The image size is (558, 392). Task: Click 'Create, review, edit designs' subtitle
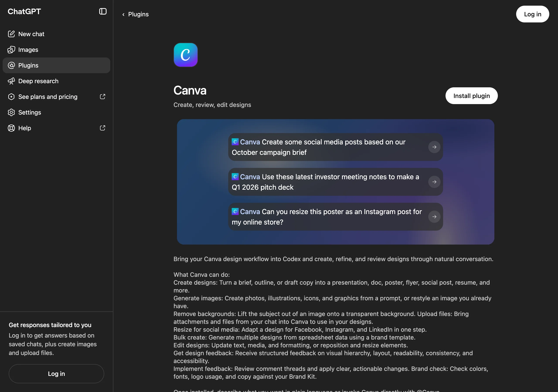click(212, 105)
